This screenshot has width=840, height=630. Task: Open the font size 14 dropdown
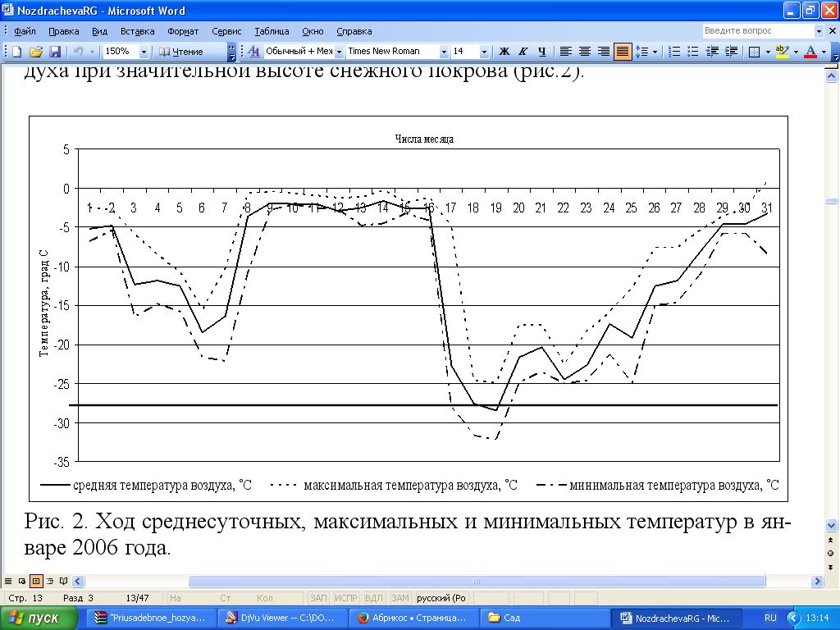coord(484,51)
